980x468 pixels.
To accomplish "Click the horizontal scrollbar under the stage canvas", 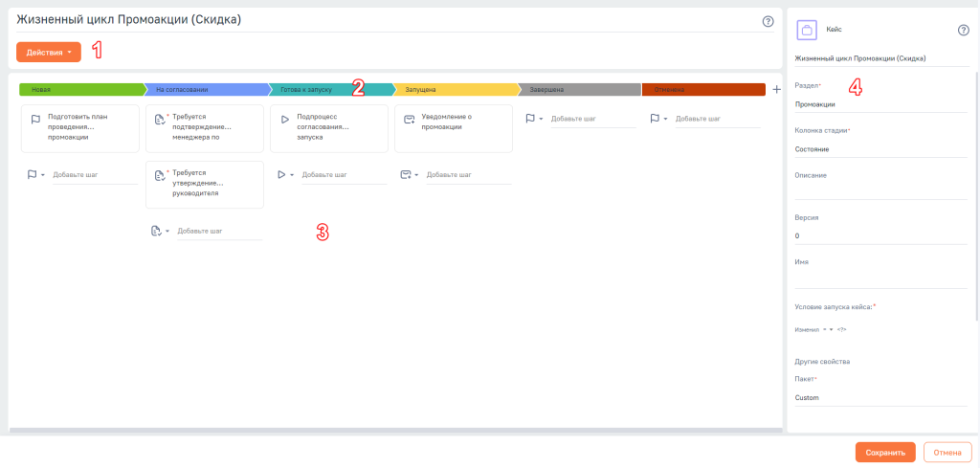I will click(x=395, y=430).
